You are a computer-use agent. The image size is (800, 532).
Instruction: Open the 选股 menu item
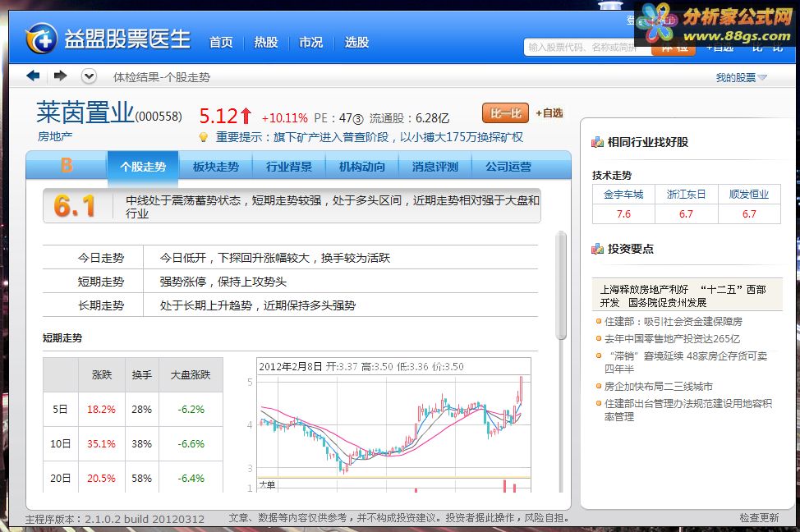[356, 43]
